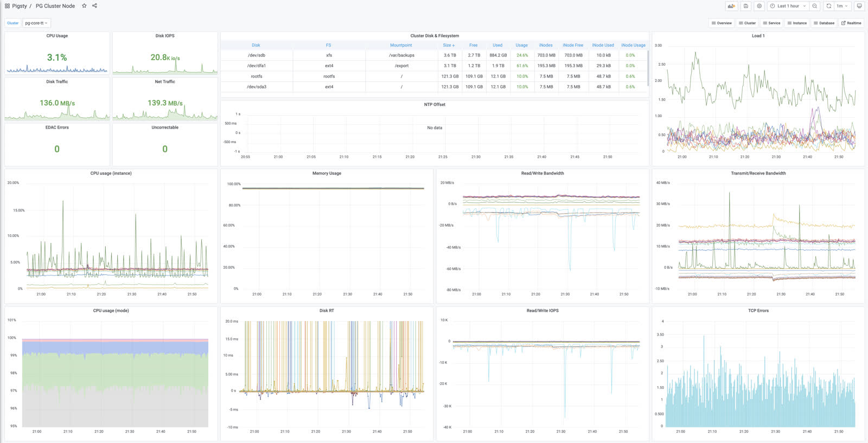Click the /dev/sda3 disk cell
This screenshot has height=443, width=868.
point(257,87)
